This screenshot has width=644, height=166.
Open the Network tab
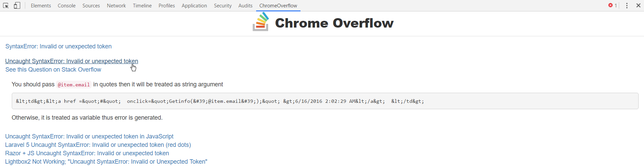pos(116,6)
